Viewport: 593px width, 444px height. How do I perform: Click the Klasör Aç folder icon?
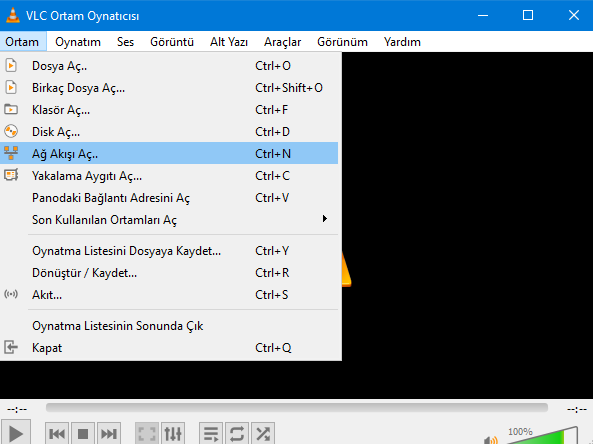pos(11,110)
